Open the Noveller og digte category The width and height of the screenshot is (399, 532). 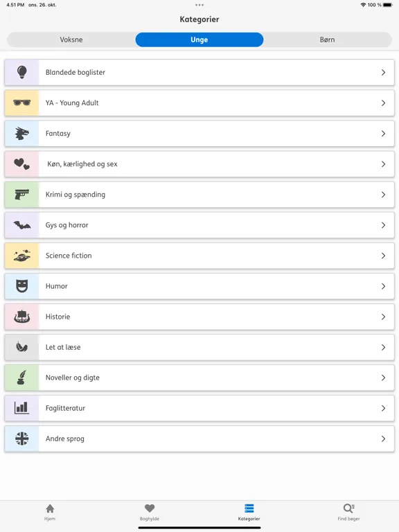pos(199,378)
